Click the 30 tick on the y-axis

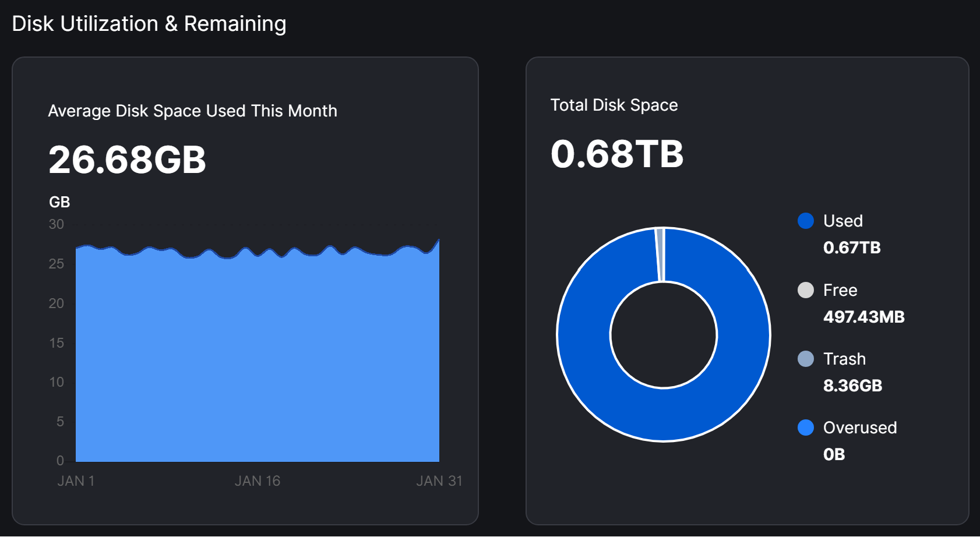[57, 224]
